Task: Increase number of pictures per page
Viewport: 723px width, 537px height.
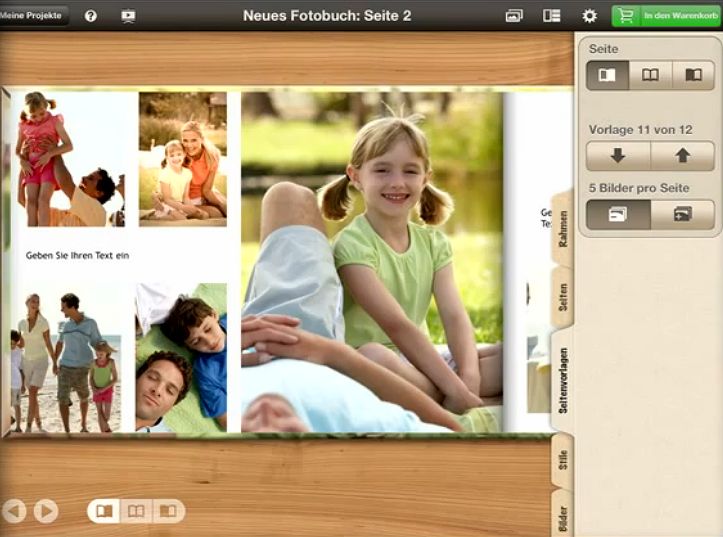Action: point(682,214)
